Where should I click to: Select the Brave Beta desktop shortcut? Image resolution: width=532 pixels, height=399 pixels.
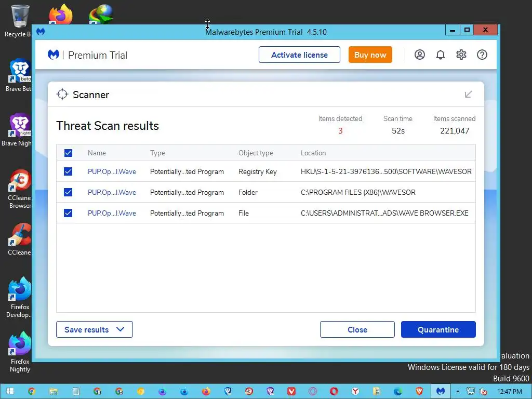pos(19,75)
